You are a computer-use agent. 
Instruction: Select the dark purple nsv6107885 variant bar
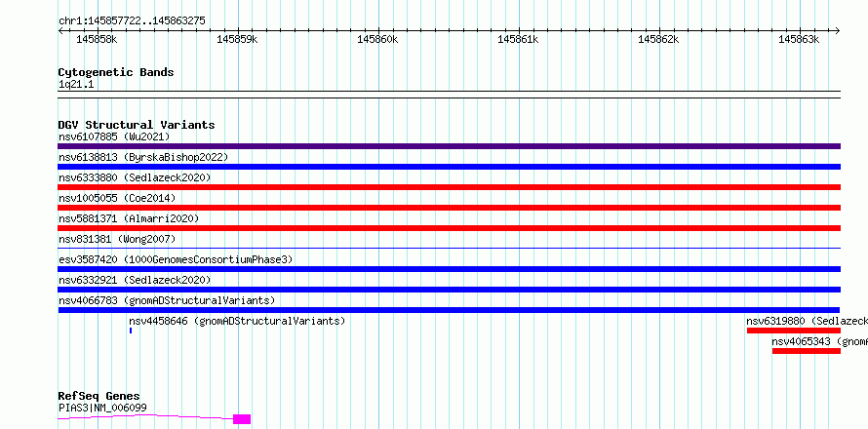point(449,146)
